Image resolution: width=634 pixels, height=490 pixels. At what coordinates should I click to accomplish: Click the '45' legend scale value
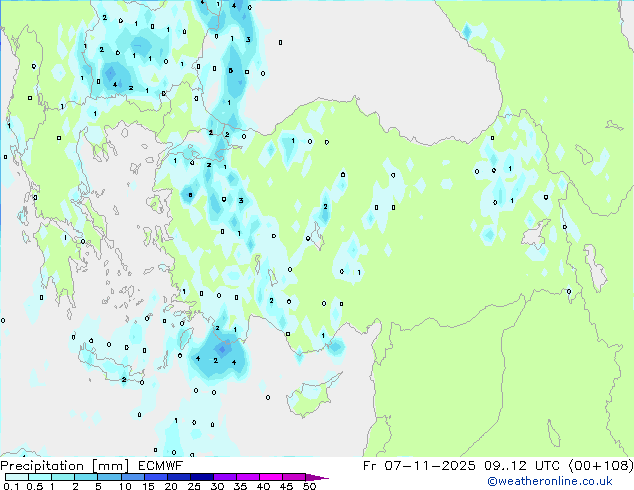(x=286, y=486)
